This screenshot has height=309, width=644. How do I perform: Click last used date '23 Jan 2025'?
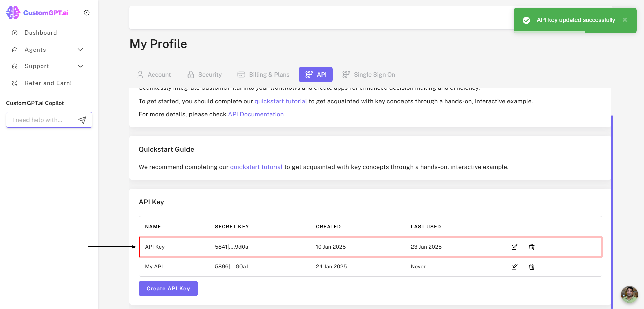click(426, 247)
